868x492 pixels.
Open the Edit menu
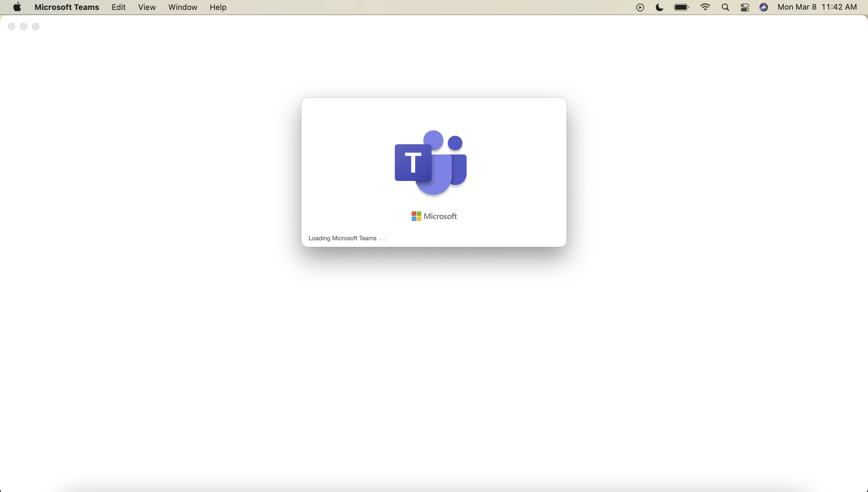[118, 7]
